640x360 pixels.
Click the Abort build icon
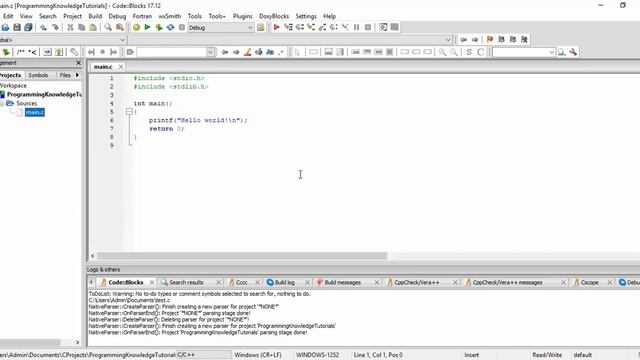pyautogui.click(x=182, y=27)
